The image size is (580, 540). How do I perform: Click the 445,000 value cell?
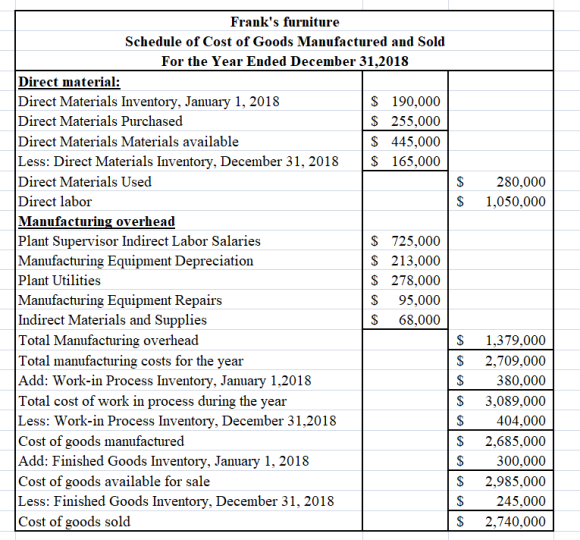[405, 142]
